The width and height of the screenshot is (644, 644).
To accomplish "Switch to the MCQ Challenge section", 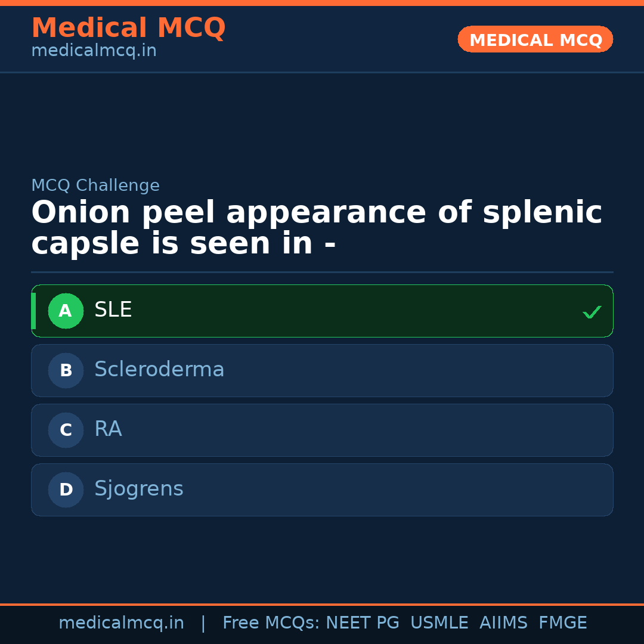I will click(x=95, y=185).
